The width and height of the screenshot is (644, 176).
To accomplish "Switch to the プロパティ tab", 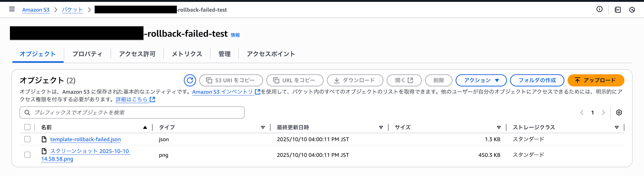I will click(x=87, y=54).
